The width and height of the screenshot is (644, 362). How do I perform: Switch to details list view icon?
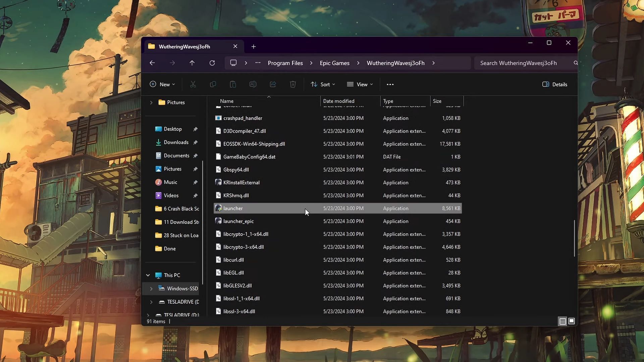(x=562, y=321)
